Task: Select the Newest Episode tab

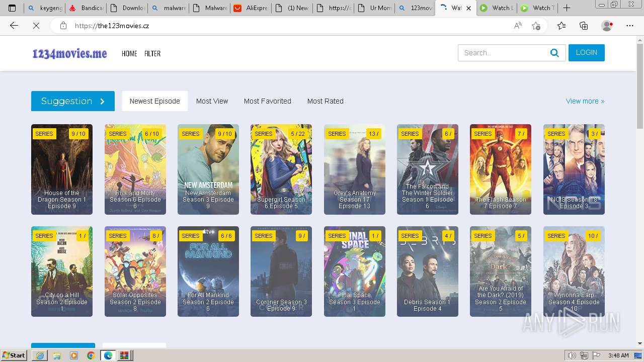Action: (x=155, y=101)
